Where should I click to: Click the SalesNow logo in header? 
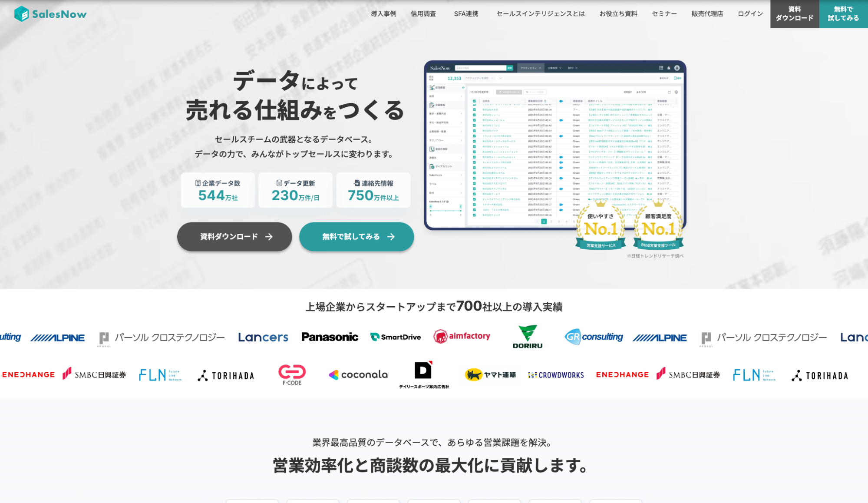50,14
